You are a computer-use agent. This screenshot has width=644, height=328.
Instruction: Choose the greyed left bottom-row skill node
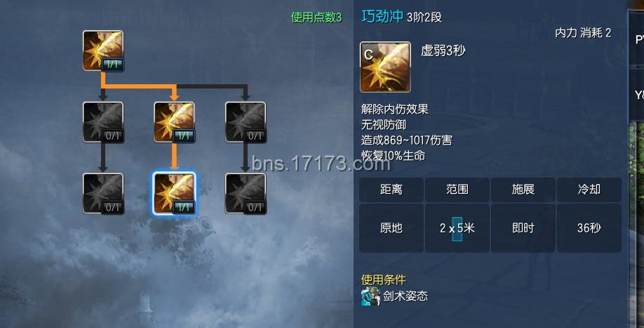coord(103,194)
